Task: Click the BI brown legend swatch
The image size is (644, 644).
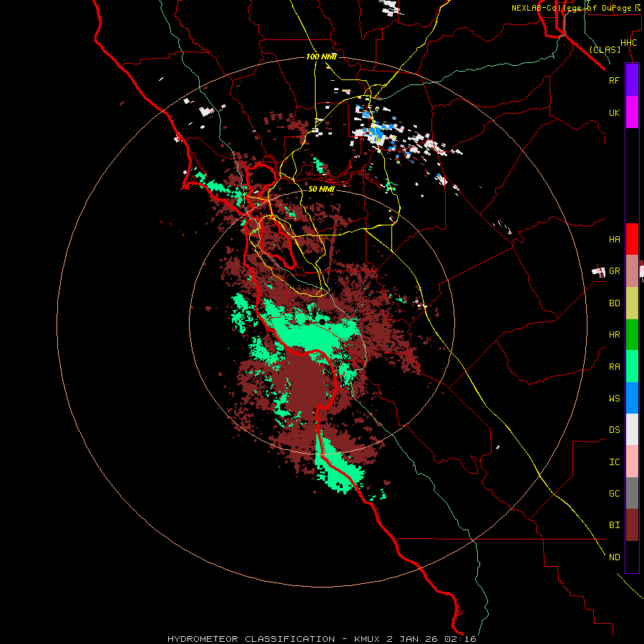Action: coord(632,525)
